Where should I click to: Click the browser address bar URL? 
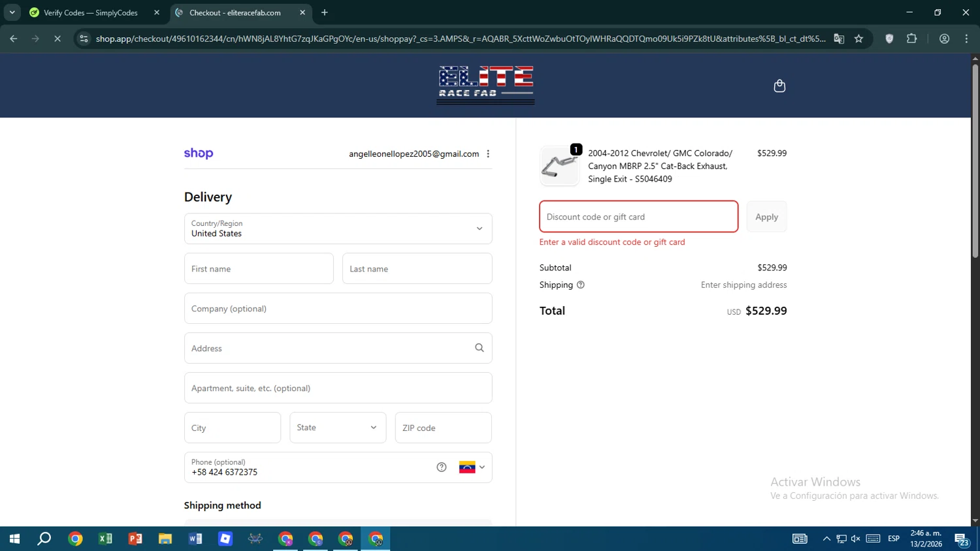(461, 39)
